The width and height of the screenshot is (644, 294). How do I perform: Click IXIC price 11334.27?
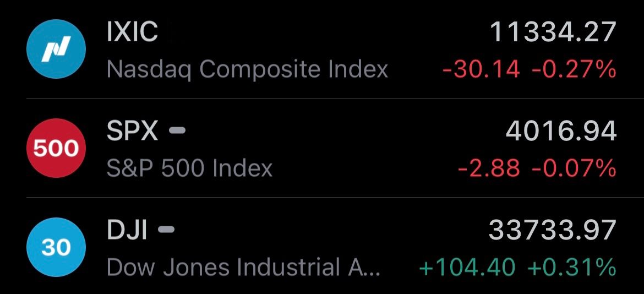tap(553, 32)
